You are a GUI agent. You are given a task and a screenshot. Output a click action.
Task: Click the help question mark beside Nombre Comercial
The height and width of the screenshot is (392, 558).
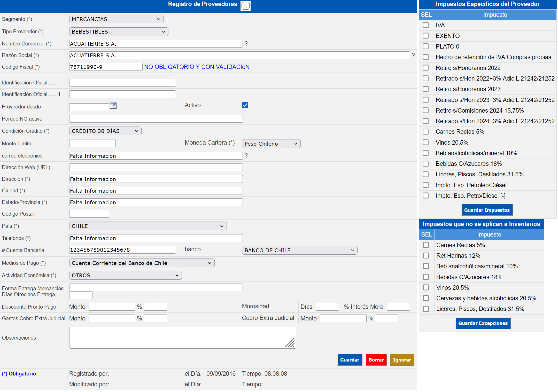coord(246,44)
